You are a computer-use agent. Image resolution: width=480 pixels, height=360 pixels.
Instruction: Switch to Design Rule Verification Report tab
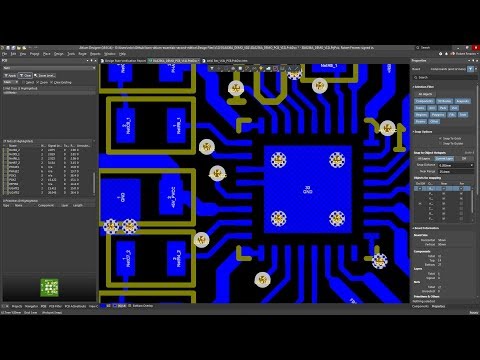123,61
